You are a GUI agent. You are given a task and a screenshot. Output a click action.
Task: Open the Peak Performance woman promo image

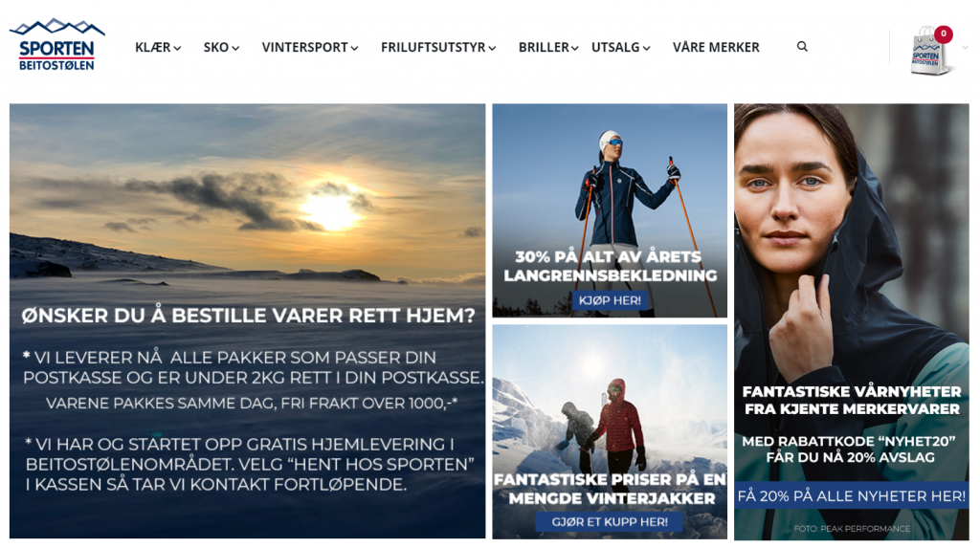pos(851,321)
